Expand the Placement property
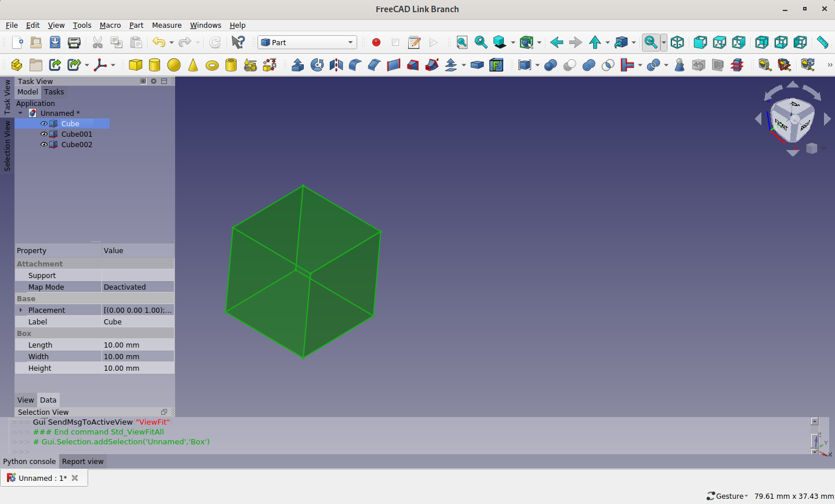Viewport: 835px width, 504px height. pyautogui.click(x=21, y=310)
